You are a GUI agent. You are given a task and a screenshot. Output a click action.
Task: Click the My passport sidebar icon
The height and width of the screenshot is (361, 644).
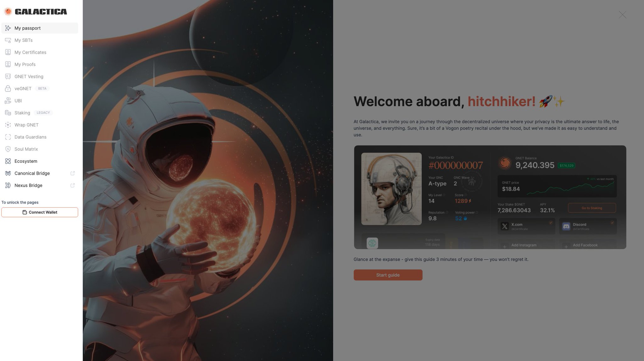[8, 28]
